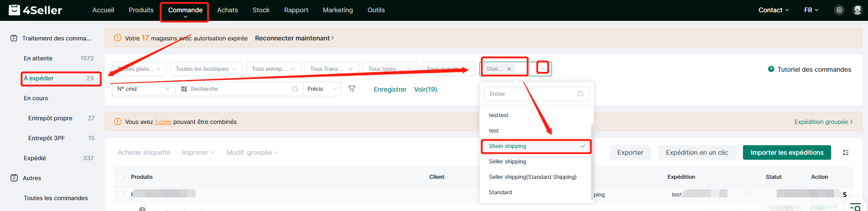Click Voir(19) saved filters

click(x=426, y=89)
